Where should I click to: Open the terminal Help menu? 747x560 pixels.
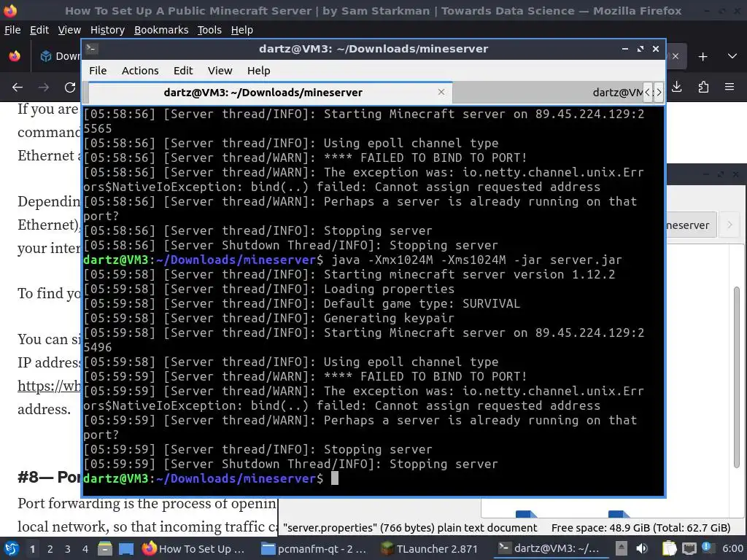pos(259,71)
